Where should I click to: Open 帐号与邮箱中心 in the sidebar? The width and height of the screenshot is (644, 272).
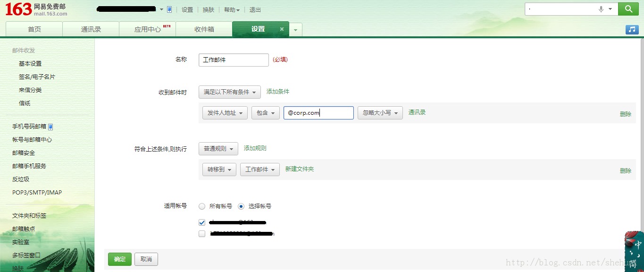[32, 140]
